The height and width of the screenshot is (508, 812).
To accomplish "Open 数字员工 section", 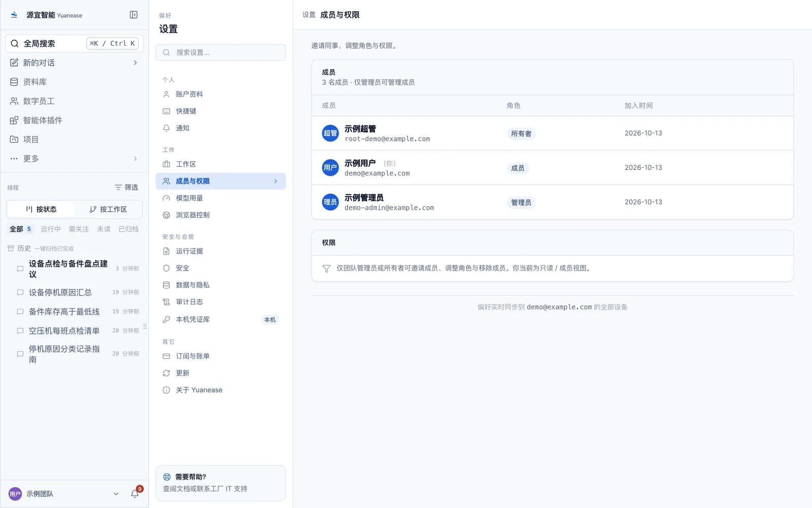I will click(74, 101).
